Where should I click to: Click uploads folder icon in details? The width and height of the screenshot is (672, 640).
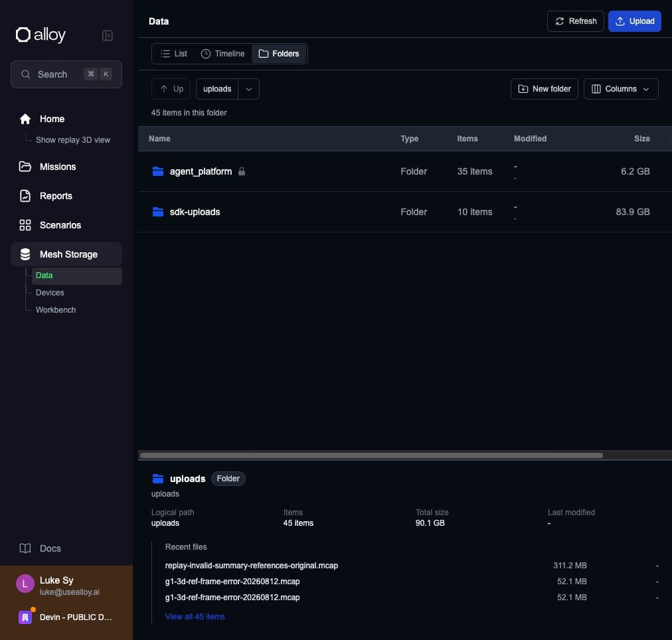click(158, 479)
